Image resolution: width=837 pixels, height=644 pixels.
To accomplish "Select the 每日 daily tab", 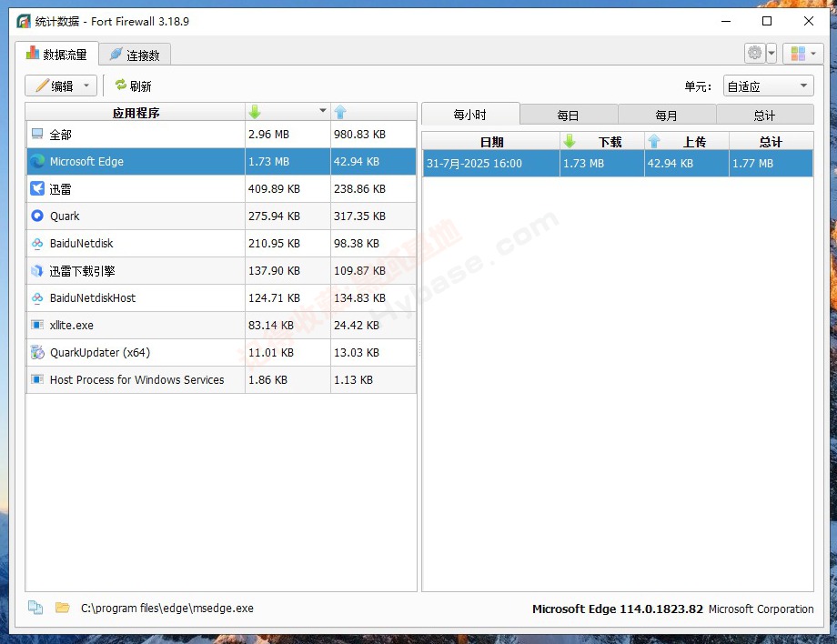I will point(569,116).
